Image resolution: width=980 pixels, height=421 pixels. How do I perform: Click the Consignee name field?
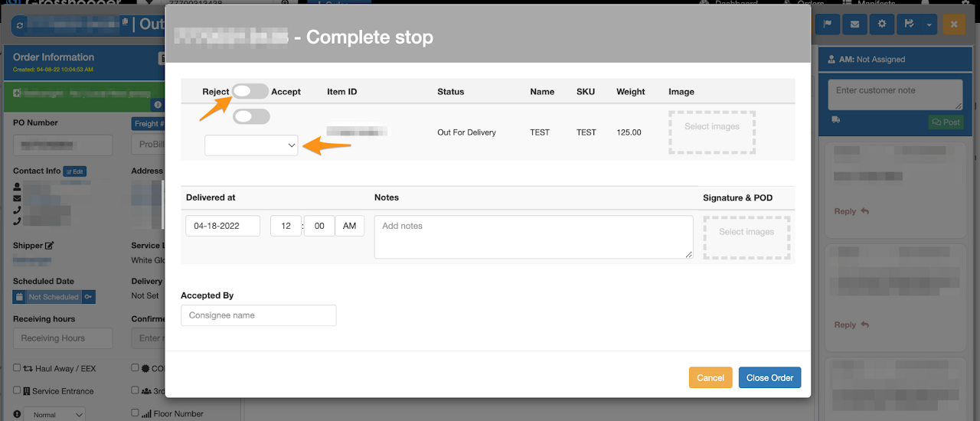259,315
